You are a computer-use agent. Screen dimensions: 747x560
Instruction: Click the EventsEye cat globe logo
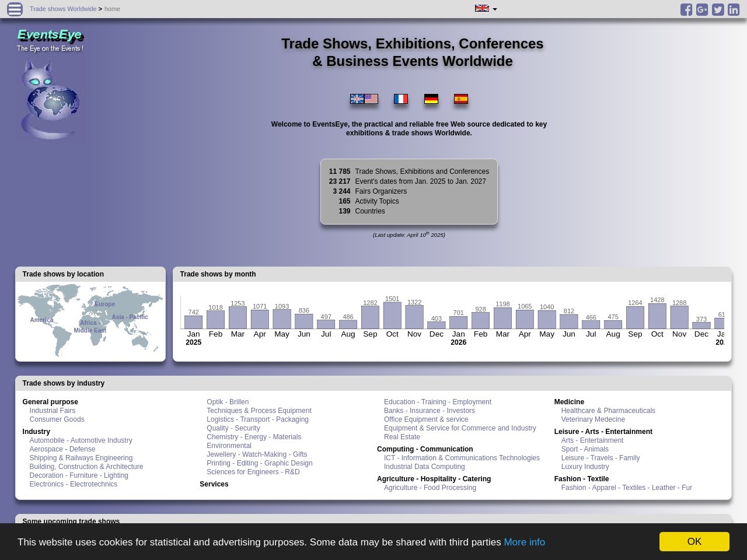pos(50,100)
